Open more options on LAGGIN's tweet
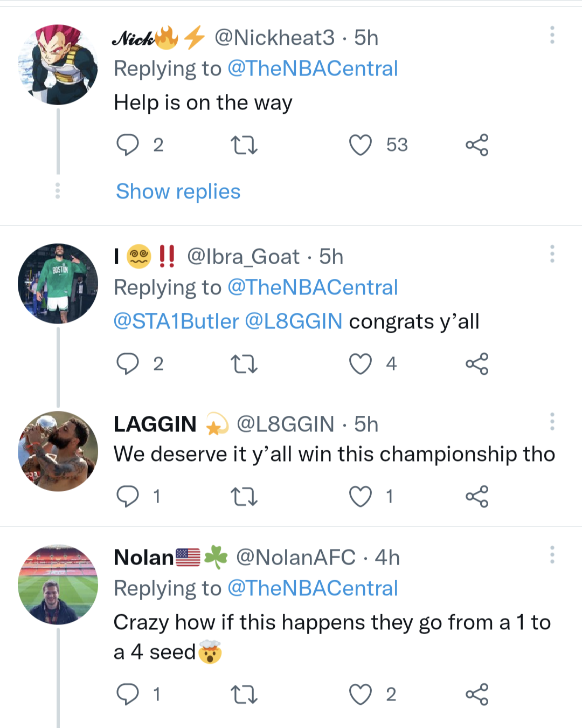582x728 pixels. tap(552, 422)
